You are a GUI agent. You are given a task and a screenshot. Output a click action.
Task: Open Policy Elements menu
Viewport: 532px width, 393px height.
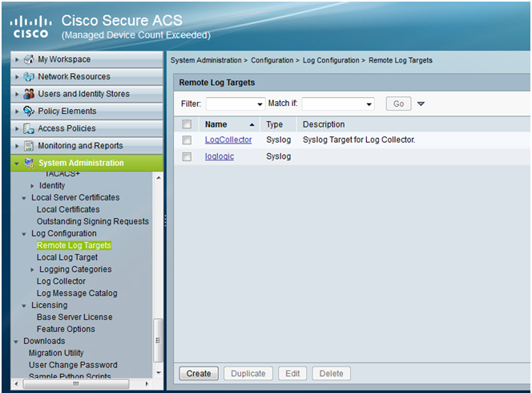(x=87, y=111)
